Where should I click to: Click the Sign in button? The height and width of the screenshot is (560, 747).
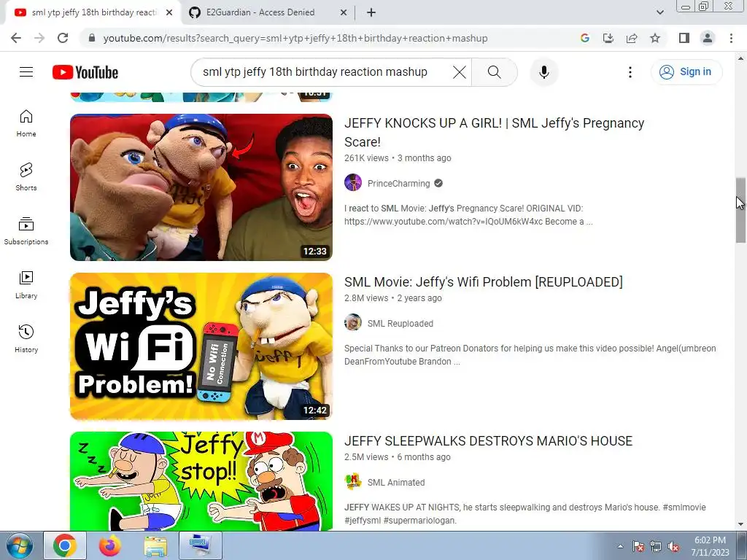click(686, 72)
